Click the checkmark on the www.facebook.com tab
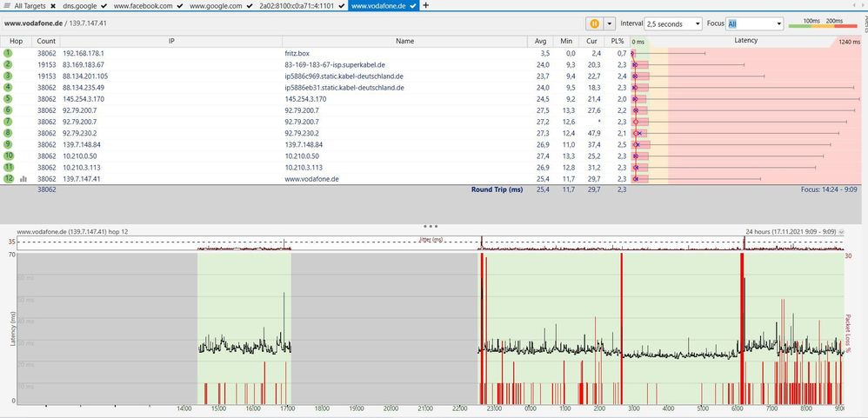The width and height of the screenshot is (868, 418). (180, 5)
